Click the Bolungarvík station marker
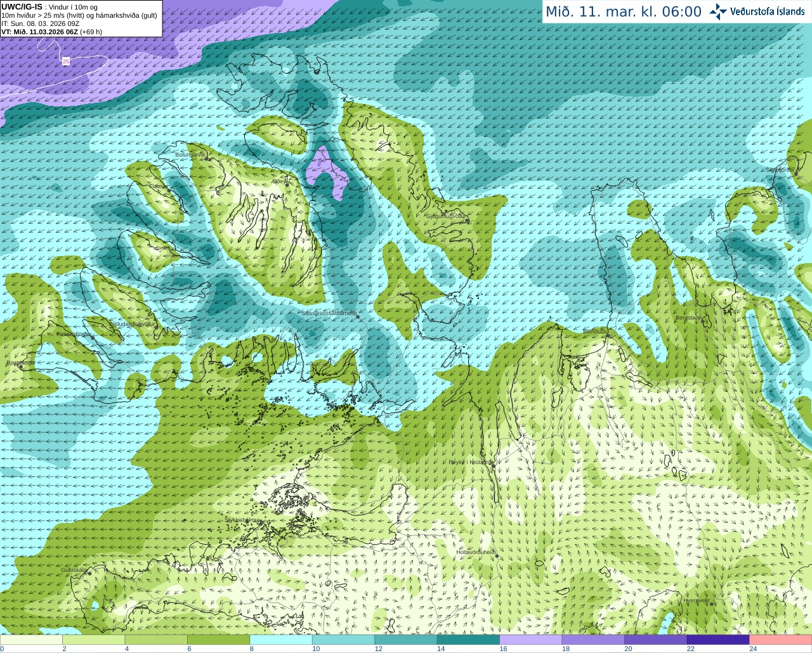Image resolution: width=812 pixels, height=653 pixels. 207,158
